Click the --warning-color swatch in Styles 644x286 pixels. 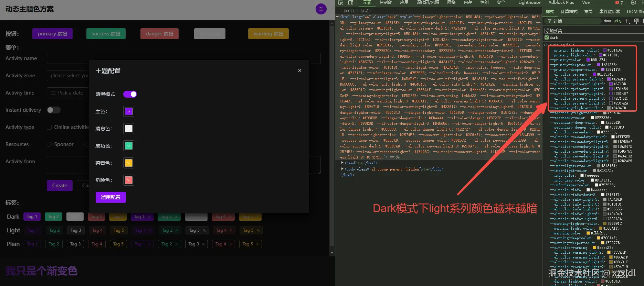(588, 233)
